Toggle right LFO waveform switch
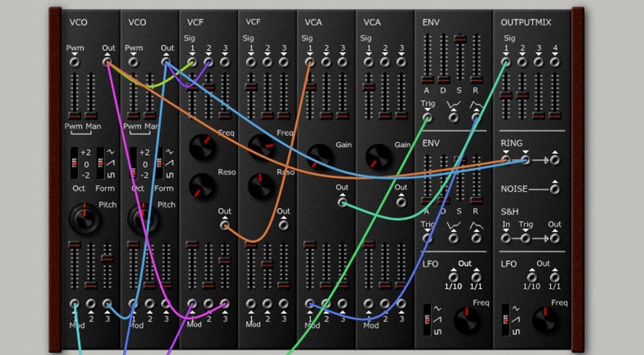 pyautogui.click(x=506, y=320)
